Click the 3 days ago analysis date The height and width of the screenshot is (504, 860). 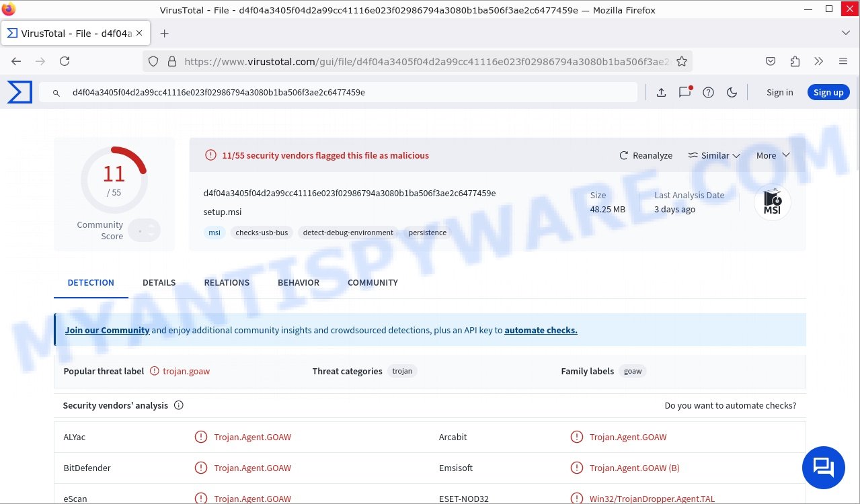pyautogui.click(x=675, y=209)
